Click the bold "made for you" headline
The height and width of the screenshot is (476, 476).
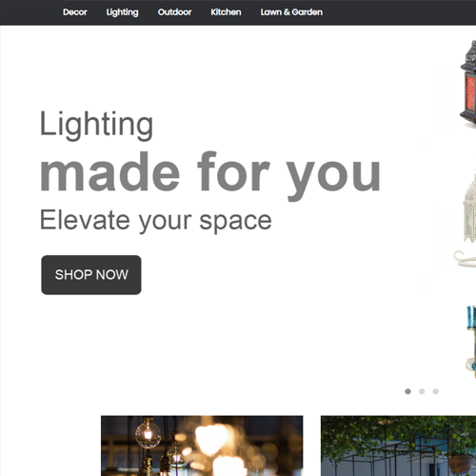210,174
